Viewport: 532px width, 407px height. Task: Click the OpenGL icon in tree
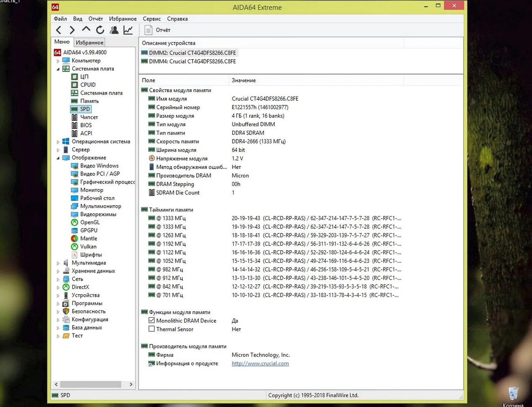[75, 222]
